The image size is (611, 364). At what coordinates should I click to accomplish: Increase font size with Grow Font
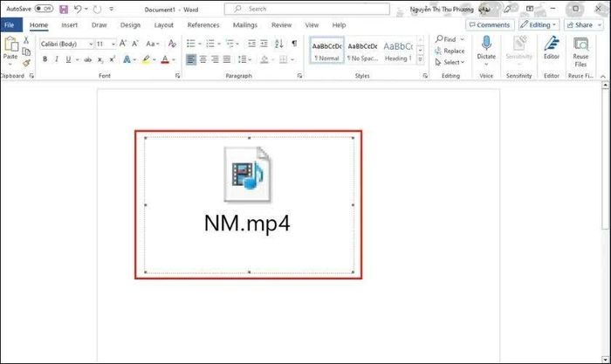[x=123, y=44]
